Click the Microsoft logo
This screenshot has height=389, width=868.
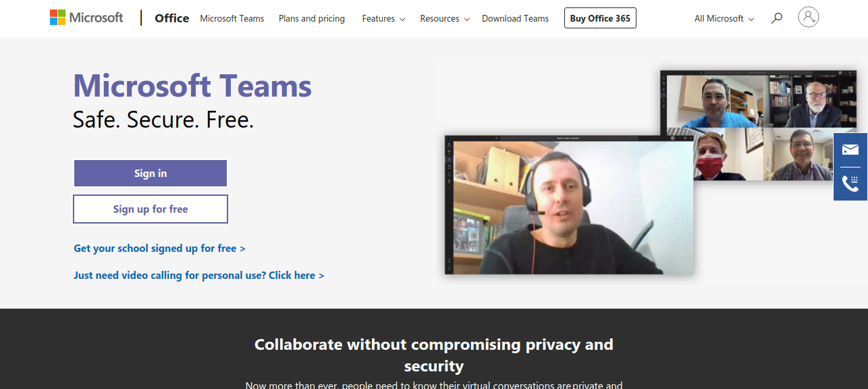point(86,18)
